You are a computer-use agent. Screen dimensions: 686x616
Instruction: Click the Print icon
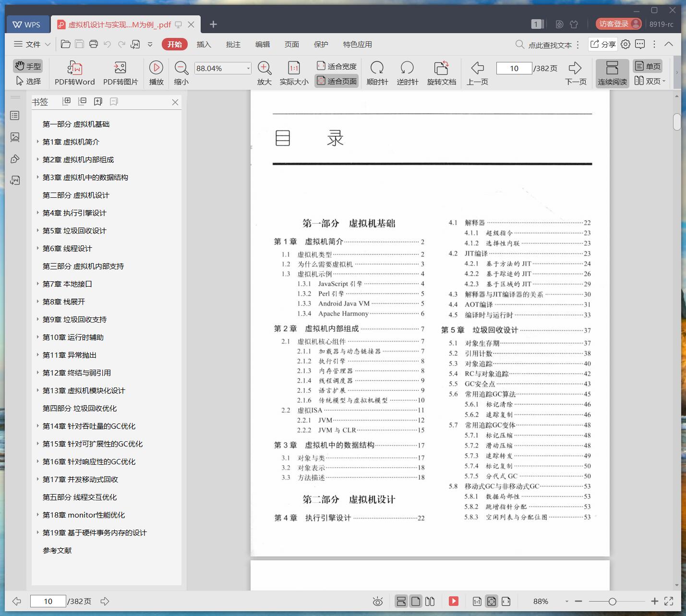pos(94,44)
